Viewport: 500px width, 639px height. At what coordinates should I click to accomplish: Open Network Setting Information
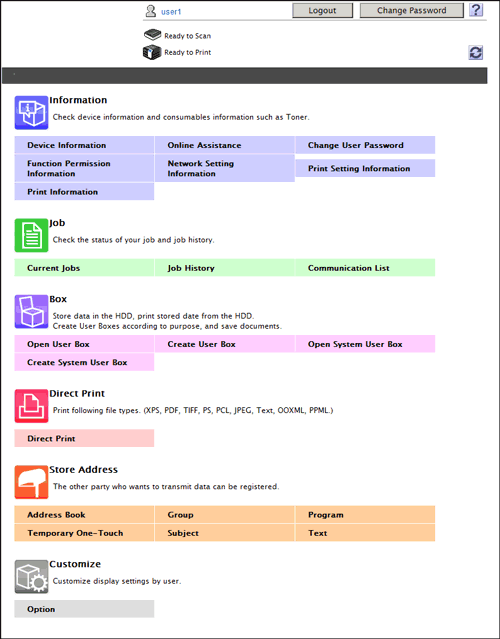[225, 168]
